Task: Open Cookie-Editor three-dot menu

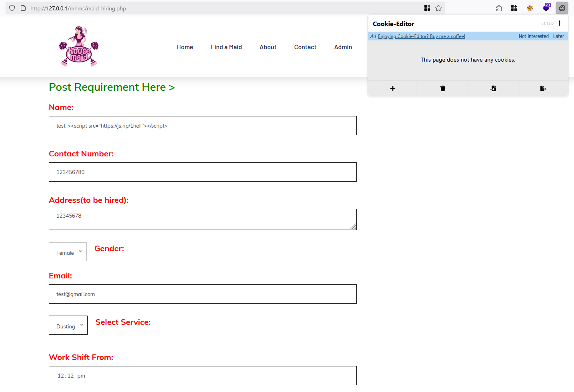Action: tap(560, 23)
